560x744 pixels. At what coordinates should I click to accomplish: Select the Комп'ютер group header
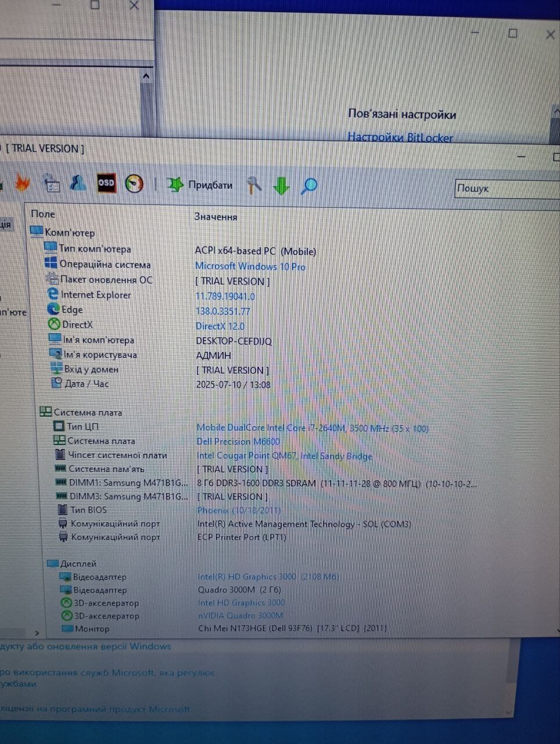point(69,233)
